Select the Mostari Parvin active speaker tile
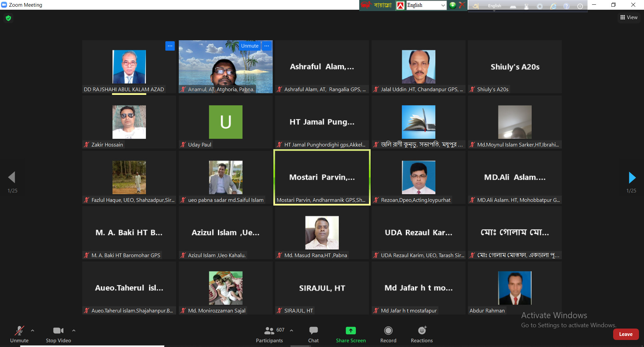This screenshot has height=347, width=644. (322, 177)
